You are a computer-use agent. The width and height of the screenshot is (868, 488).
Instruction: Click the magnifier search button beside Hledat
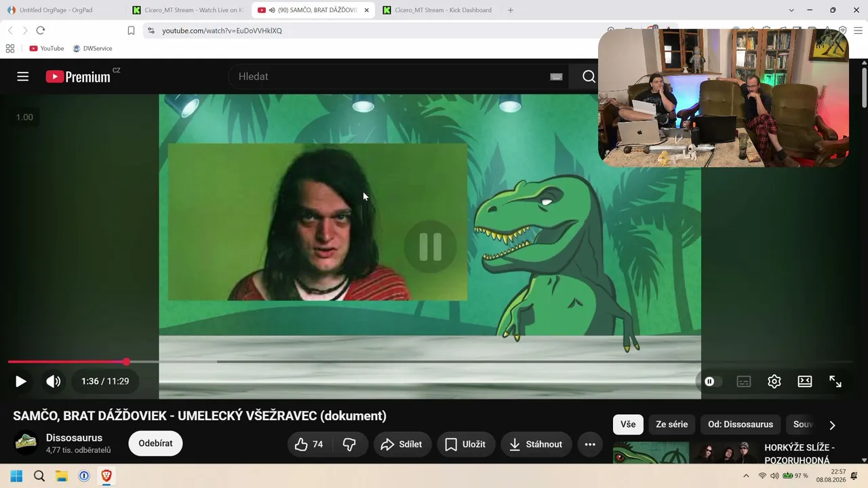[x=589, y=77]
